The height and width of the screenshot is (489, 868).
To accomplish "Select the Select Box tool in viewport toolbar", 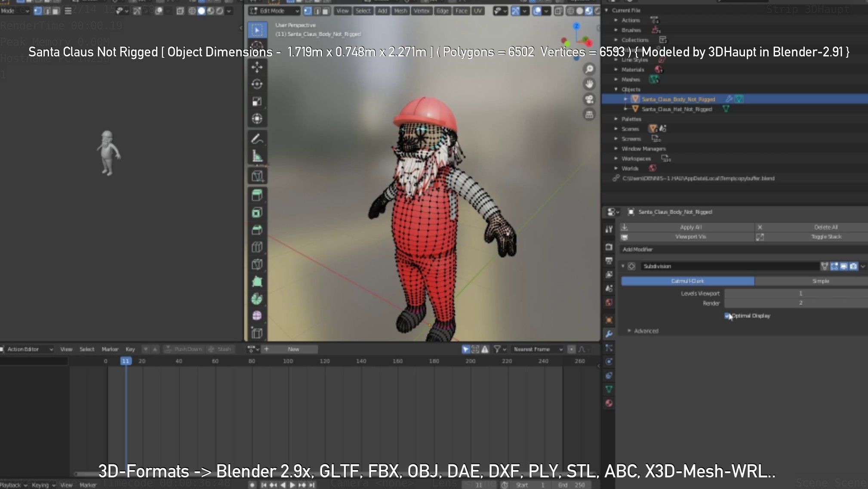I will point(257,30).
